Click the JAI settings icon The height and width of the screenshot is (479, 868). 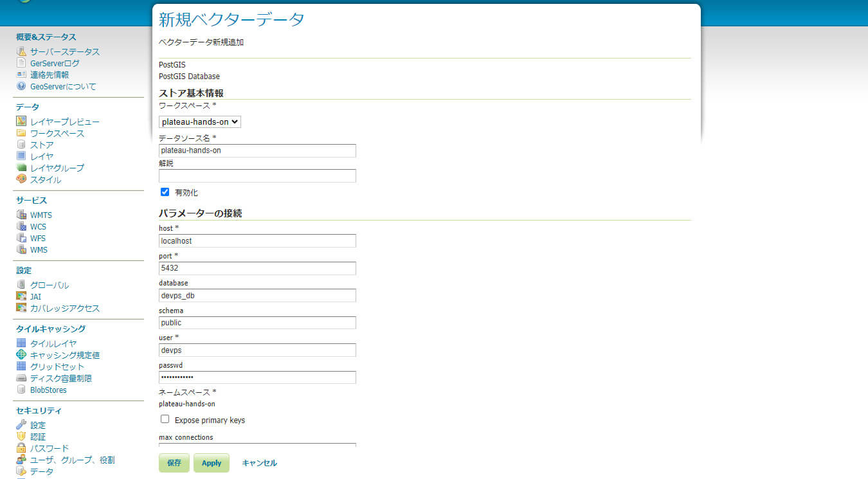point(21,296)
